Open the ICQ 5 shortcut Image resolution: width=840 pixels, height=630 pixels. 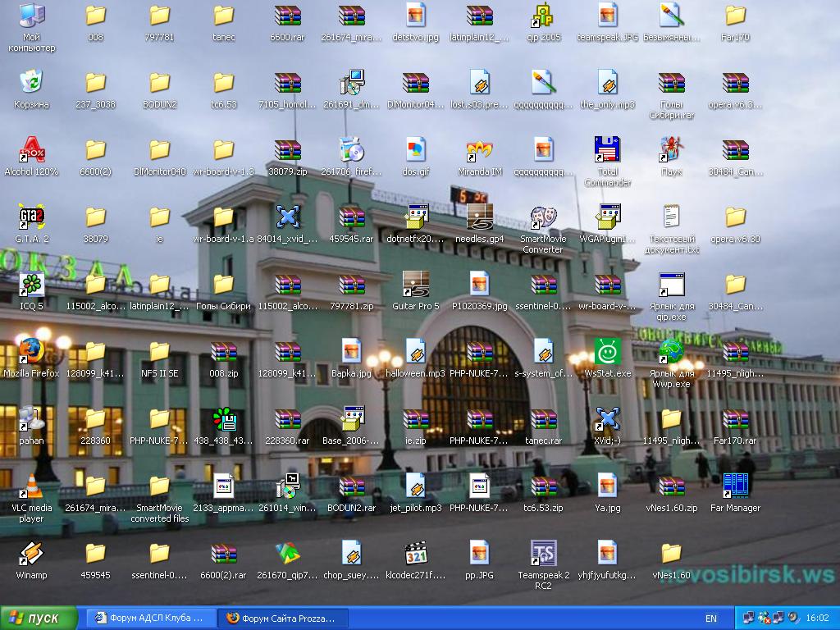point(32,285)
